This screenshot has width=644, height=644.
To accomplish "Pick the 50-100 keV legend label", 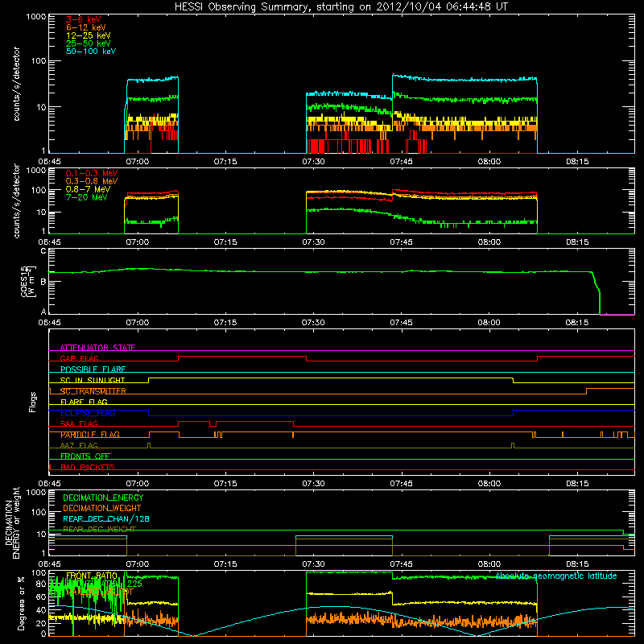I will pyautogui.click(x=91, y=52).
